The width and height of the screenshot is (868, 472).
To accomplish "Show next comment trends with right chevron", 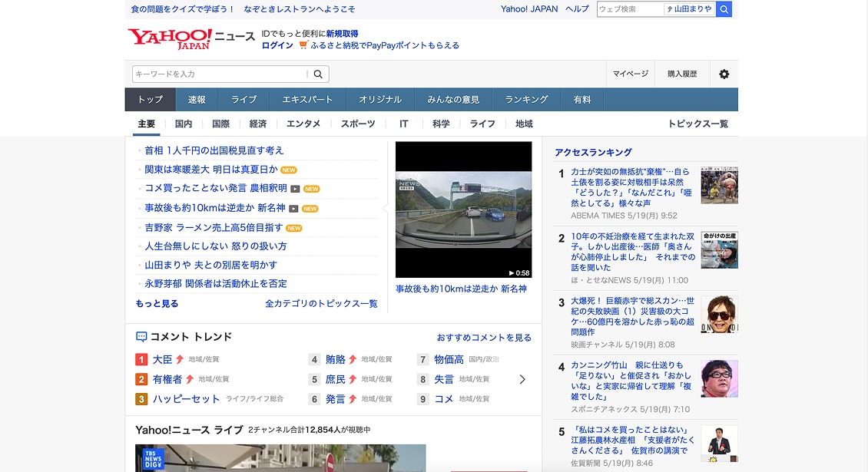I will coord(522,379).
